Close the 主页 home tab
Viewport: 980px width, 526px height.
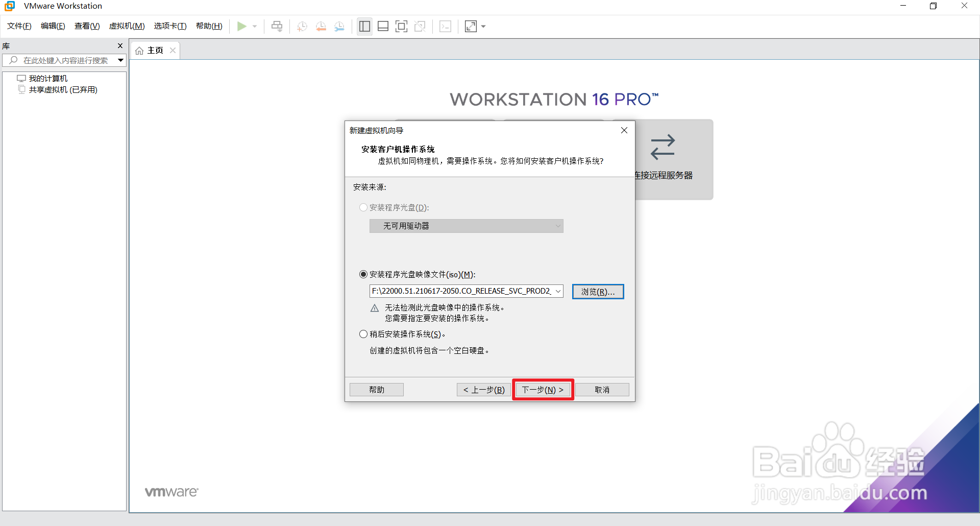173,50
